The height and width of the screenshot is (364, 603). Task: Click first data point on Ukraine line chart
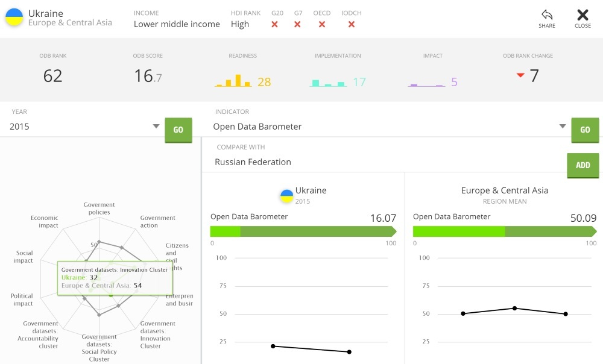pyautogui.click(x=273, y=347)
